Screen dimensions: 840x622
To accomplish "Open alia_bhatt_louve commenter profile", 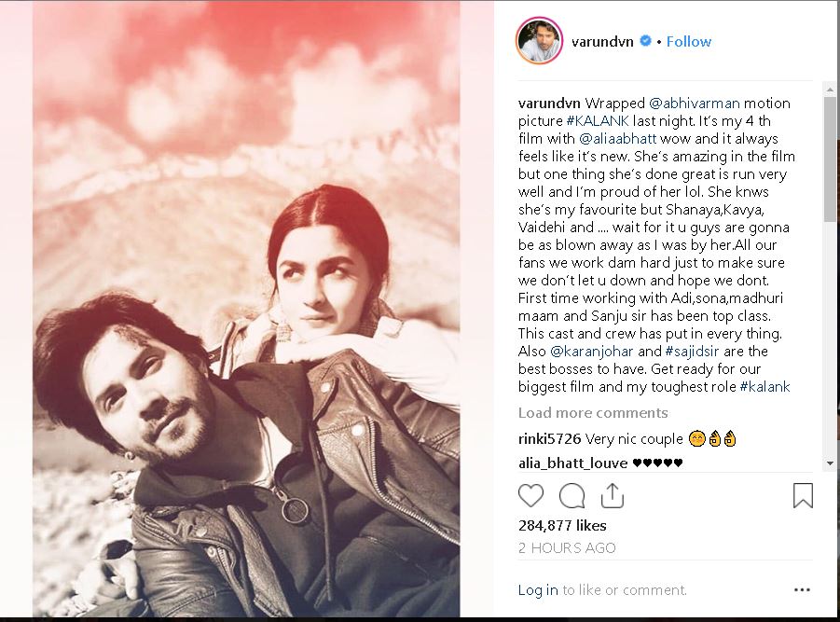I will [x=572, y=463].
